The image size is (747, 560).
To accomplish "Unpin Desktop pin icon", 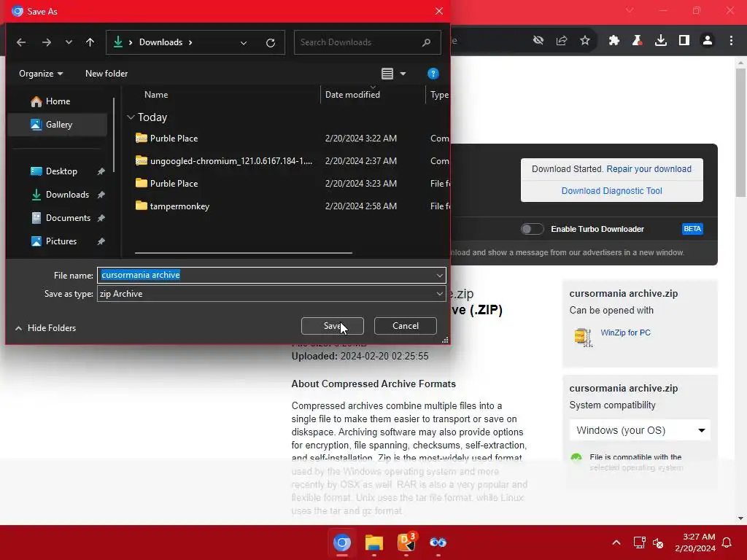I will click(101, 171).
